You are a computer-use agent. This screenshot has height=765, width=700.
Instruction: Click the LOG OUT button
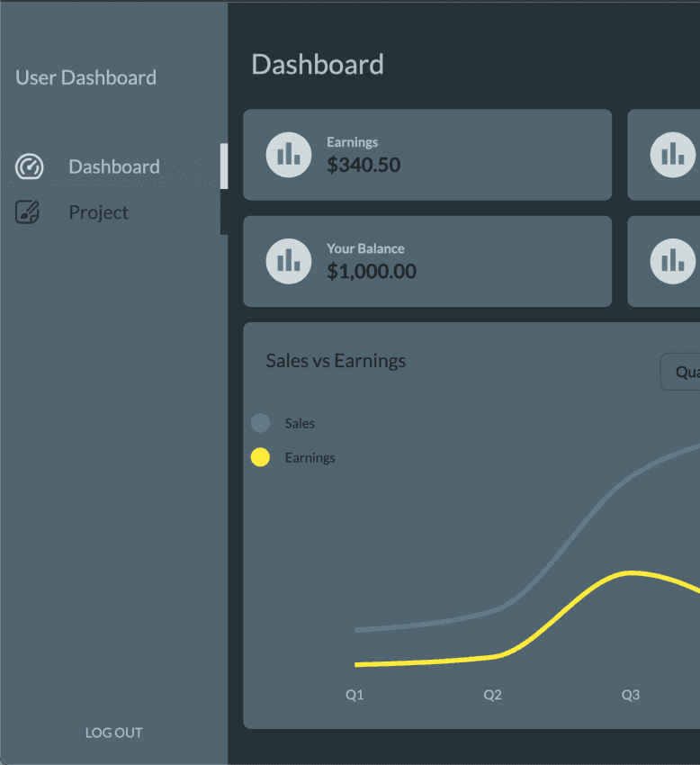click(113, 733)
